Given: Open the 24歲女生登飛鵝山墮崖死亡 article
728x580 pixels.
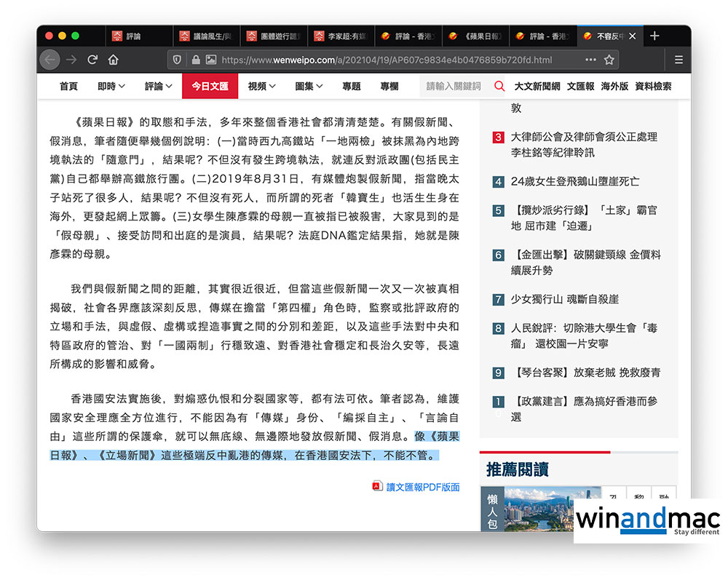Looking at the screenshot, I should (x=574, y=181).
